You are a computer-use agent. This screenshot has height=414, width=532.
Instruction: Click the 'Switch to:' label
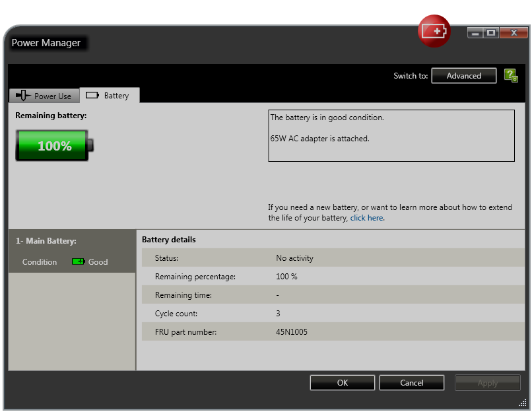coord(411,76)
